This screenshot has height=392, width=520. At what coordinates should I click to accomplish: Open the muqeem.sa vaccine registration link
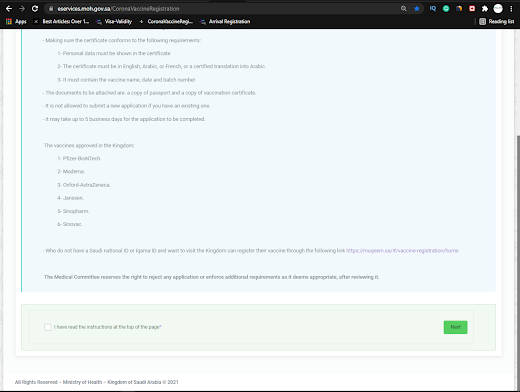pos(402,251)
